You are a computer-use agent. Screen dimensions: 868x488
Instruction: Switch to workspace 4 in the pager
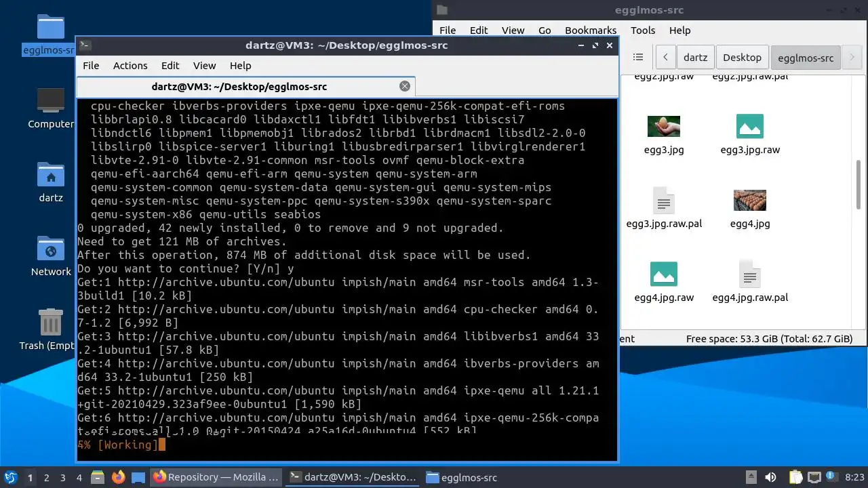(79, 477)
